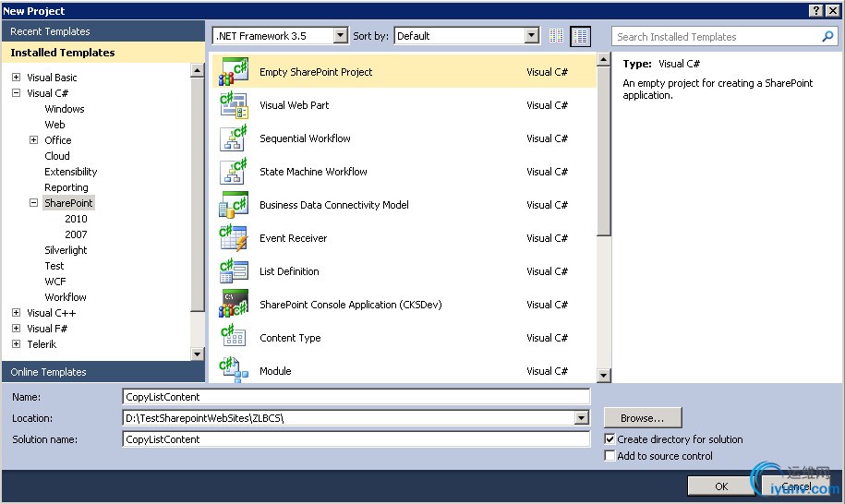Click template list scrollbar thumb

click(x=604, y=150)
